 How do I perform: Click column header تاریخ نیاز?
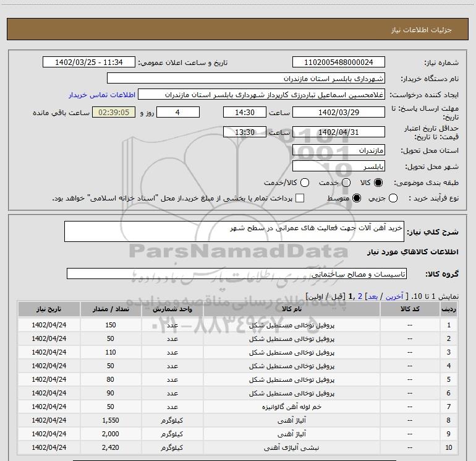click(49, 309)
